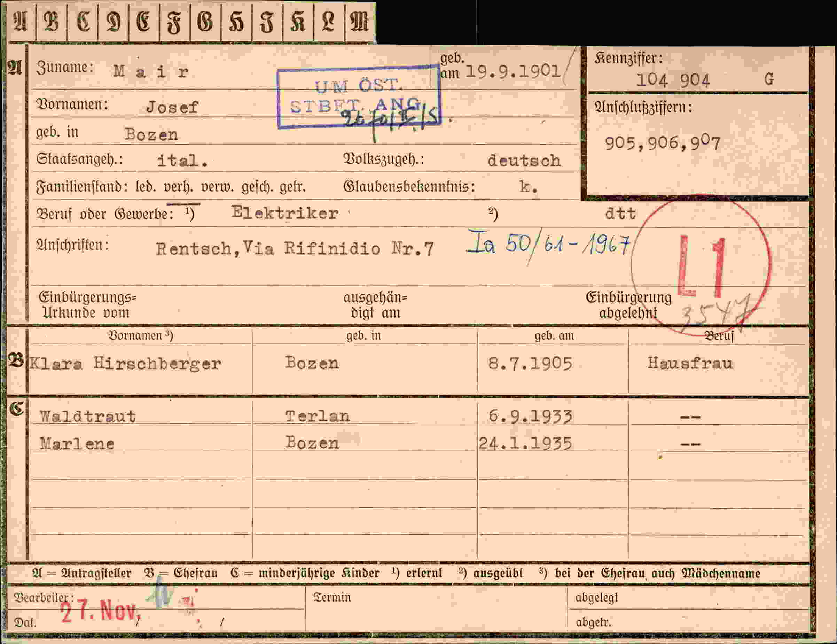Click birth date "24.1.1935"
Screen dimensions: 837x644
[x=525, y=443]
